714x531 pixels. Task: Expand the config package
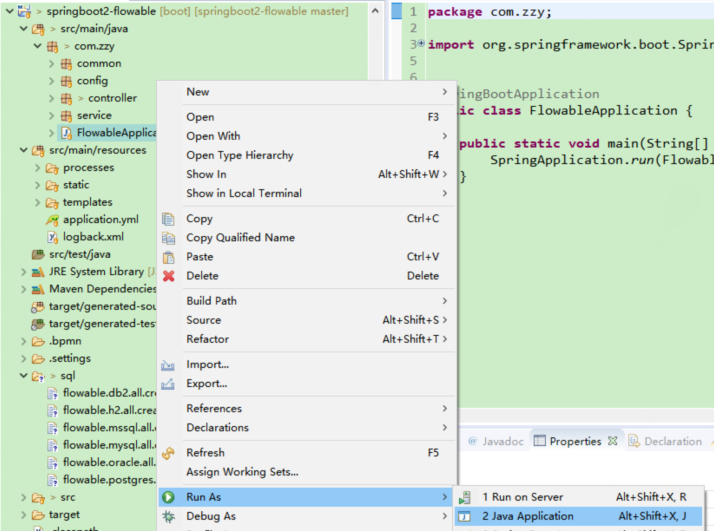(x=51, y=81)
